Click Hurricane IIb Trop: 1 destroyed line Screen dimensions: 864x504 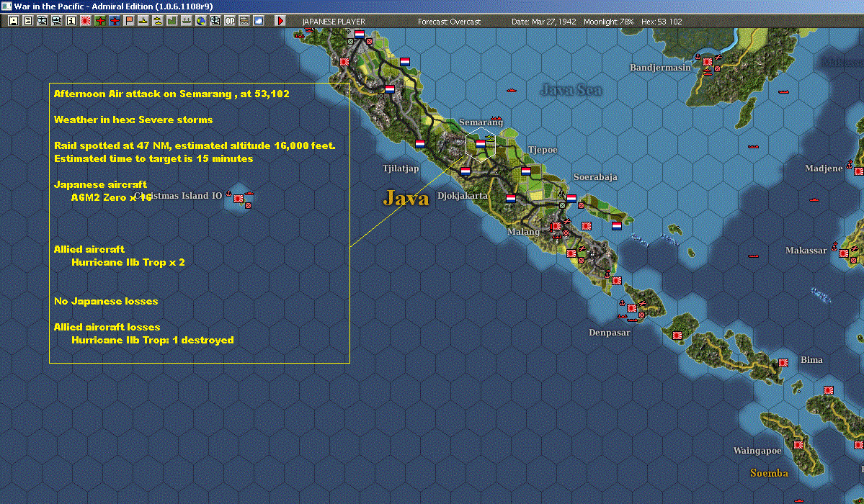153,340
